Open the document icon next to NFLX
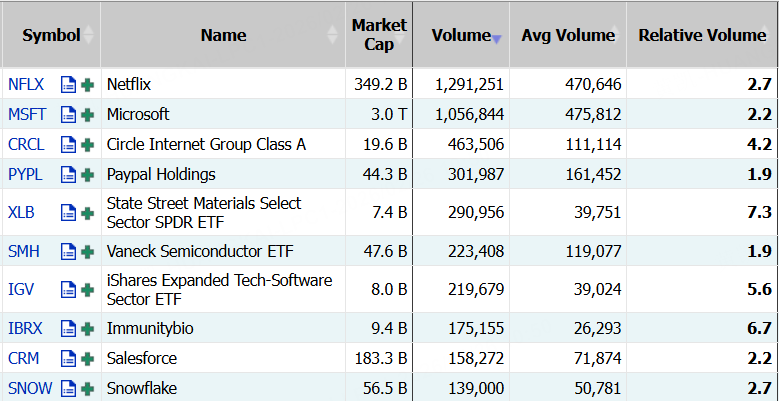This screenshot has width=779, height=401. [x=68, y=84]
